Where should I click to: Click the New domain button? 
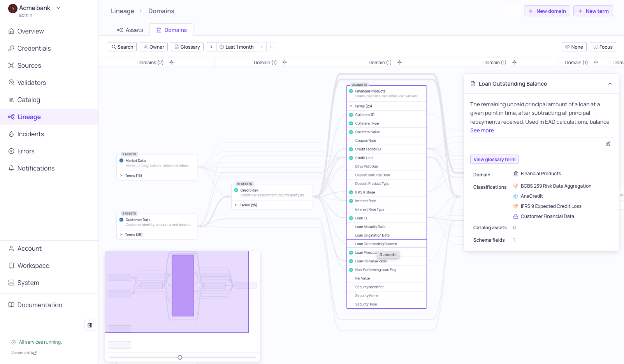547,11
